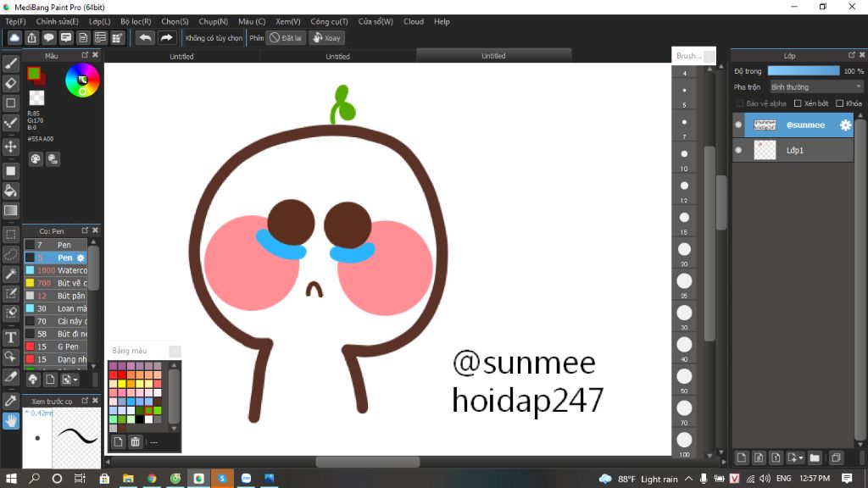Choose the Lasso selection tool
868x488 pixels.
(10, 254)
